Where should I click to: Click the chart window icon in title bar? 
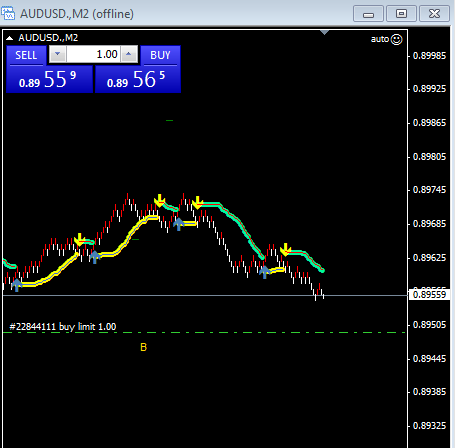[x=8, y=13]
